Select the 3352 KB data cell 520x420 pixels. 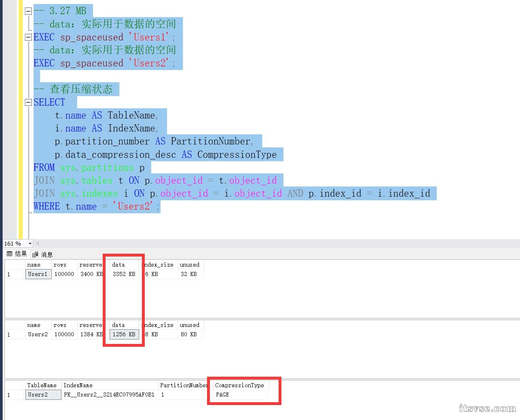[124, 274]
